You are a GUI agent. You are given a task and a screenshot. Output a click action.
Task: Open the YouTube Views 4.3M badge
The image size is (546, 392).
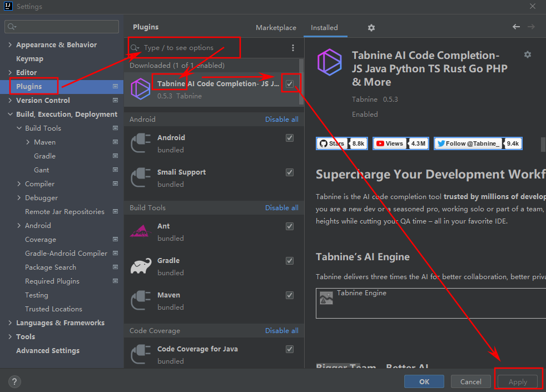[x=401, y=143]
